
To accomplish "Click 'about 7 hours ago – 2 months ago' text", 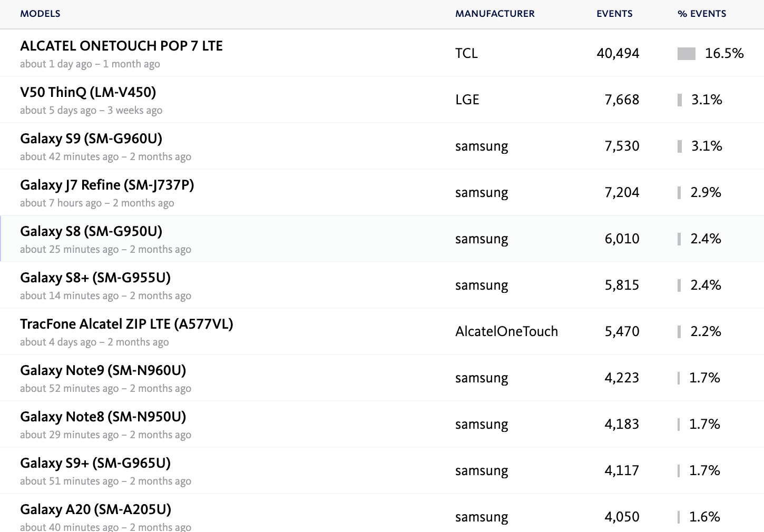I will 97,203.
